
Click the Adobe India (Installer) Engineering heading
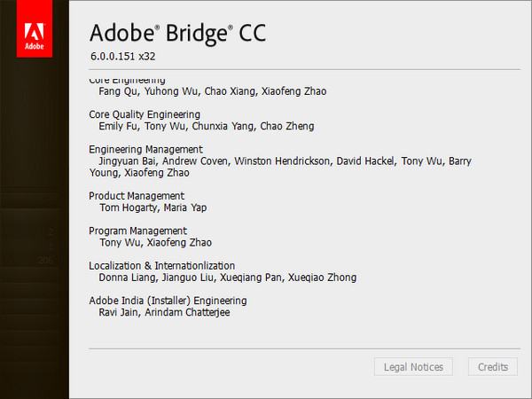168,301
